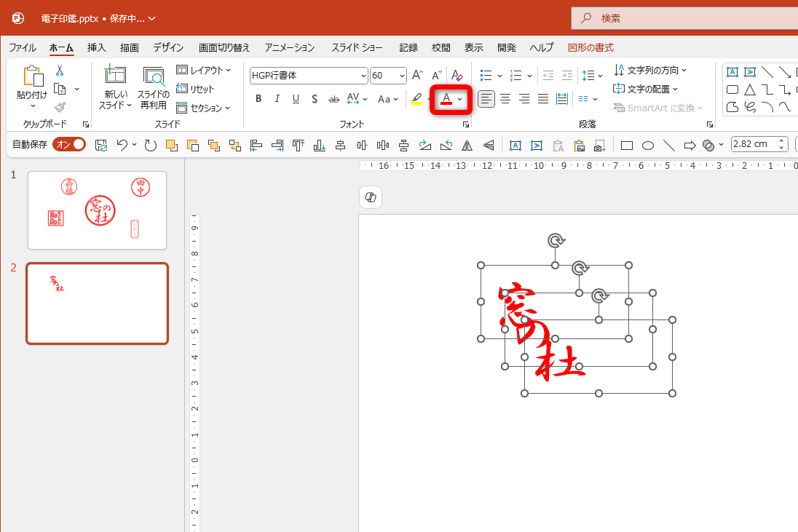This screenshot has height=532, width=798.
Task: Click Clear All Formatting icon
Action: tap(457, 75)
